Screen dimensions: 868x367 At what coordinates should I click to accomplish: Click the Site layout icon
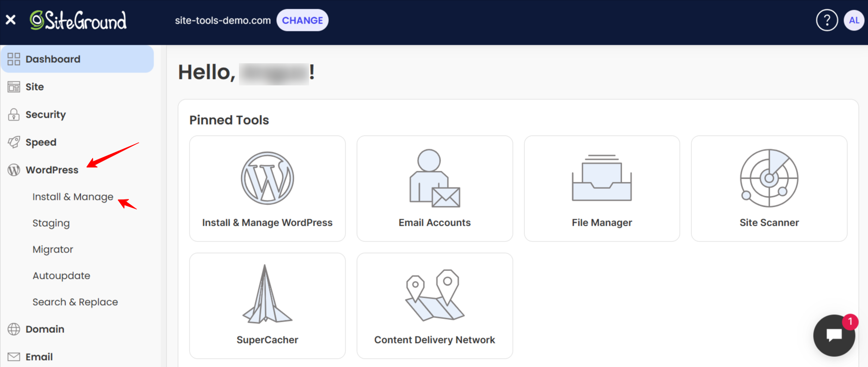coord(14,87)
